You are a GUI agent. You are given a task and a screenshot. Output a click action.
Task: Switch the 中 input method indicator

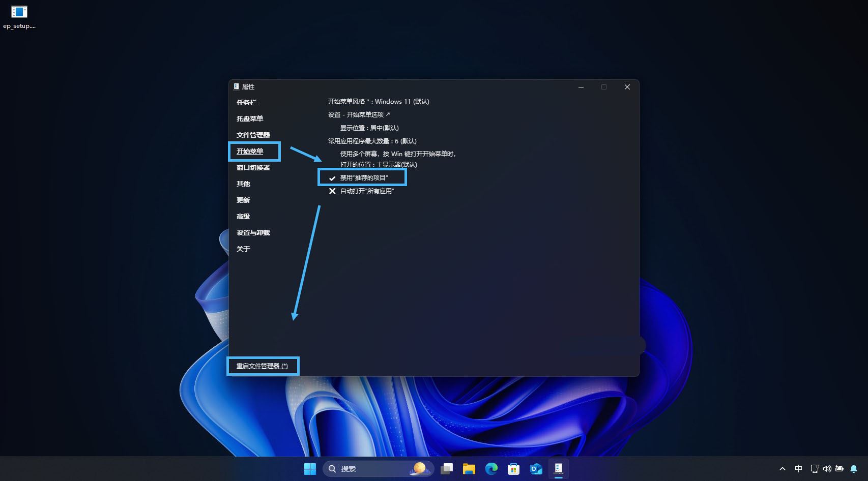[798, 469]
